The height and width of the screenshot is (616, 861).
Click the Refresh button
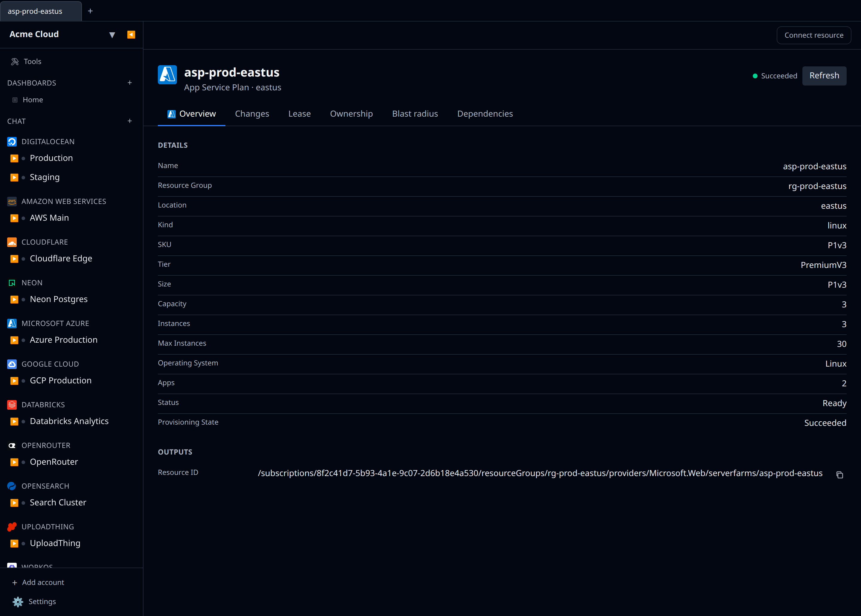pos(824,75)
